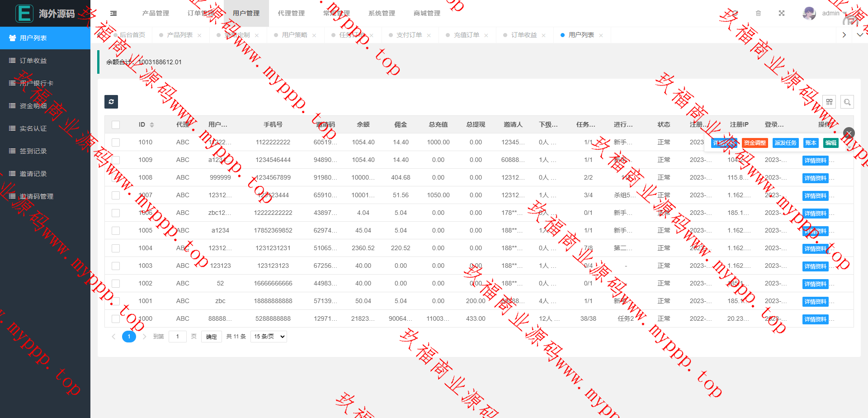Sort the table by the ID column arrows
868x418 pixels.
pyautogui.click(x=152, y=125)
